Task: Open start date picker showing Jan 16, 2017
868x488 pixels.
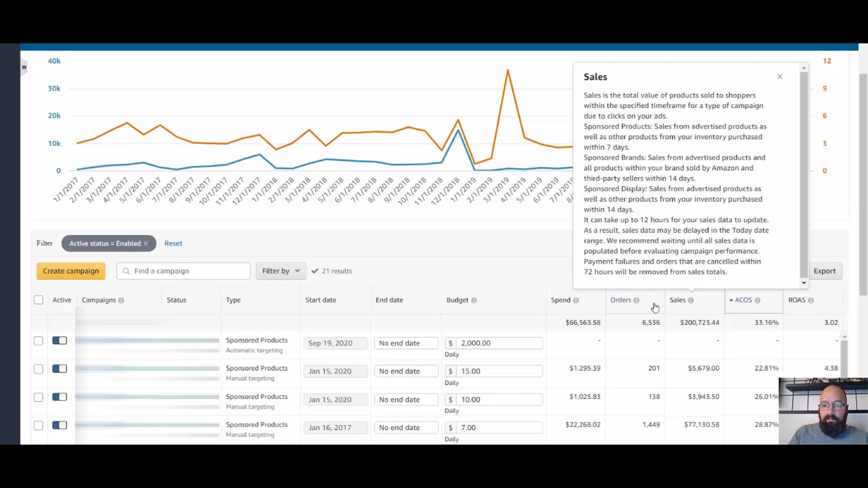Action: (x=335, y=428)
